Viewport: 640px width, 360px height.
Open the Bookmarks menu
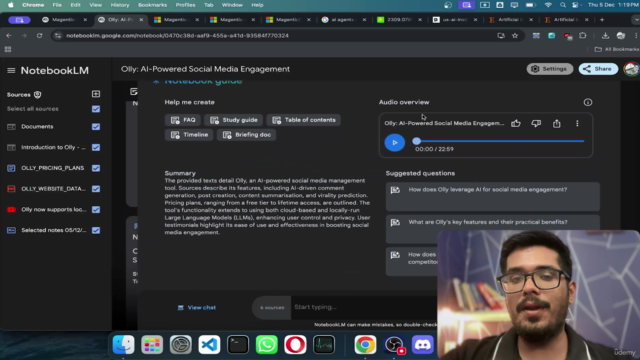pos(152,5)
